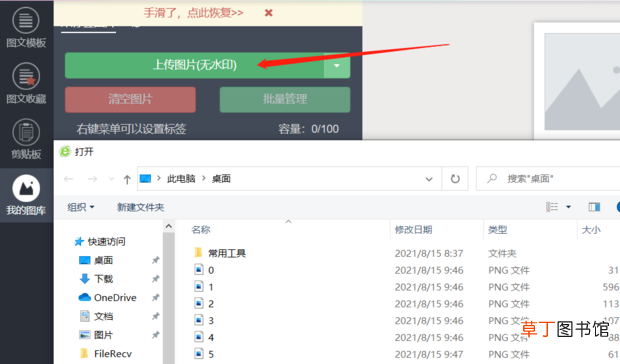This screenshot has height=364, width=620.
Task: Click the 批量管理 button
Action: pyautogui.click(x=285, y=99)
